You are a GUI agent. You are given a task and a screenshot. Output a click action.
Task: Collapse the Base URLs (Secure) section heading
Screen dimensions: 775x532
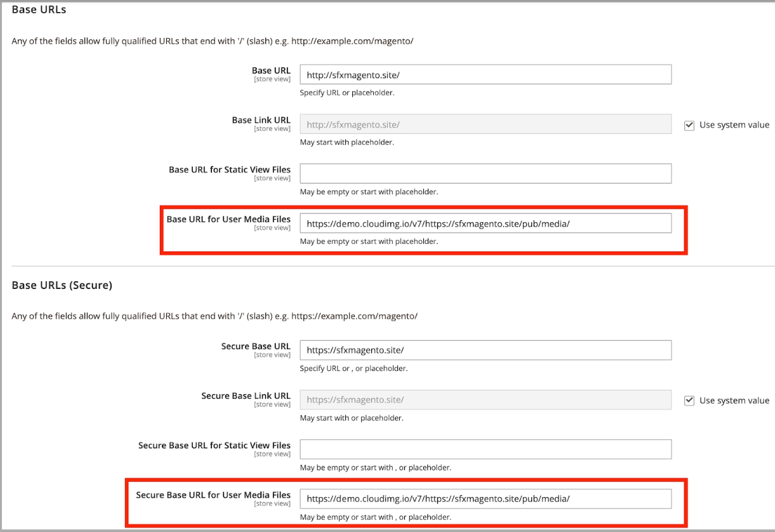62,285
